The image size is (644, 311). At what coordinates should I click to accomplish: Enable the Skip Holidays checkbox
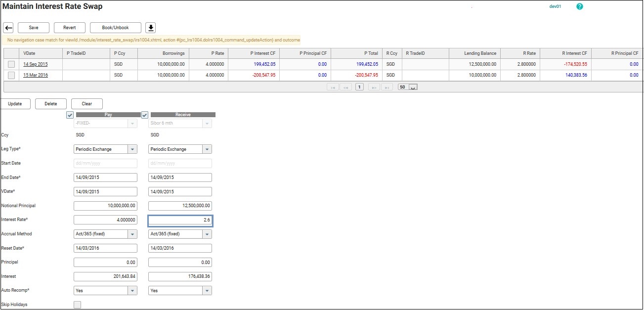point(77,305)
